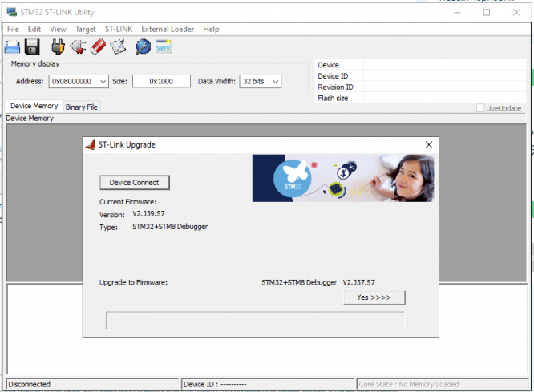Click the firmware upgrade progress bar
The height and width of the screenshot is (392, 534).
[x=255, y=320]
